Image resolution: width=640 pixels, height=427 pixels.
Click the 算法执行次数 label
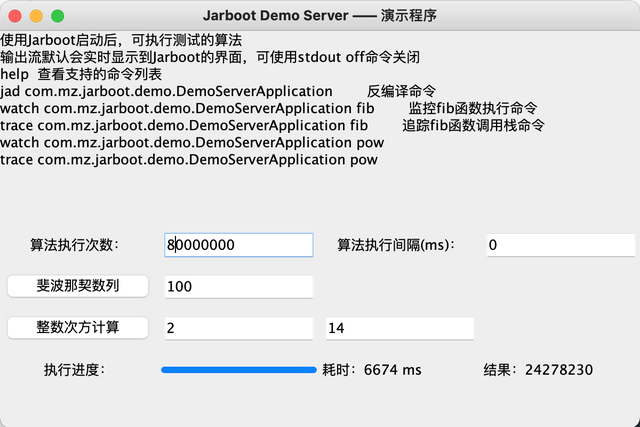click(74, 245)
